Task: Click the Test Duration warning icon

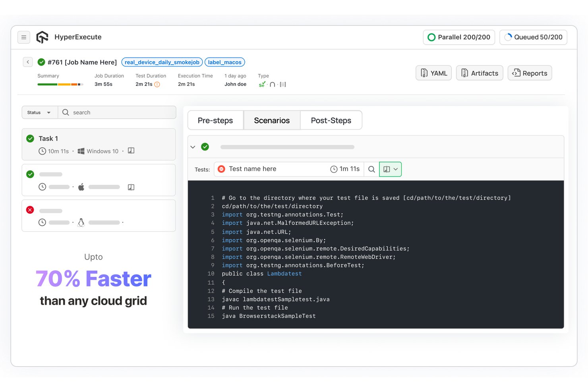Action: click(157, 84)
